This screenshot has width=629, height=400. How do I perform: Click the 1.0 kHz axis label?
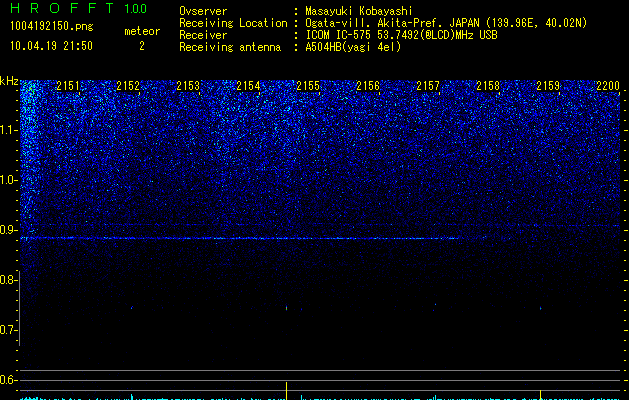click(x=8, y=180)
